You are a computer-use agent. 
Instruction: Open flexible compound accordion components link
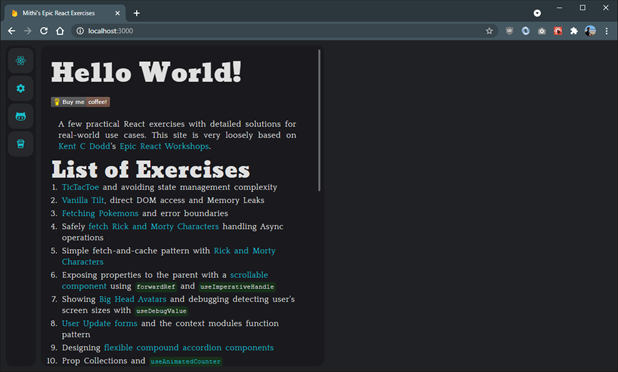coord(189,348)
